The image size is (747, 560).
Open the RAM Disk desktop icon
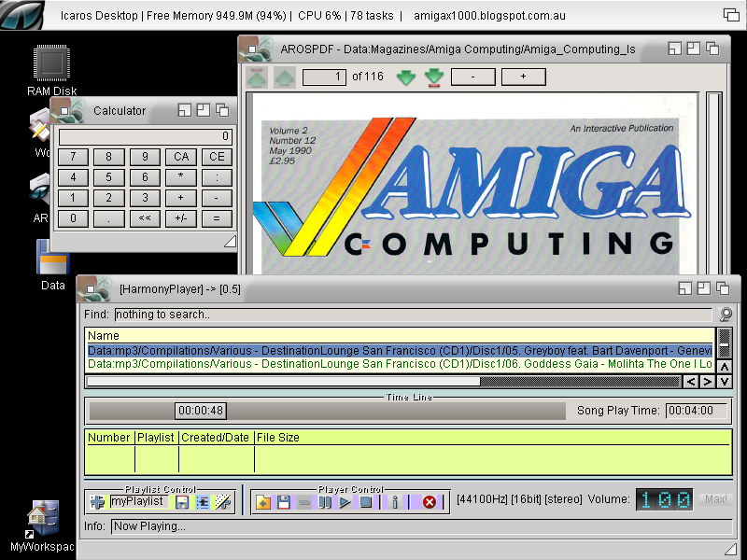52,63
